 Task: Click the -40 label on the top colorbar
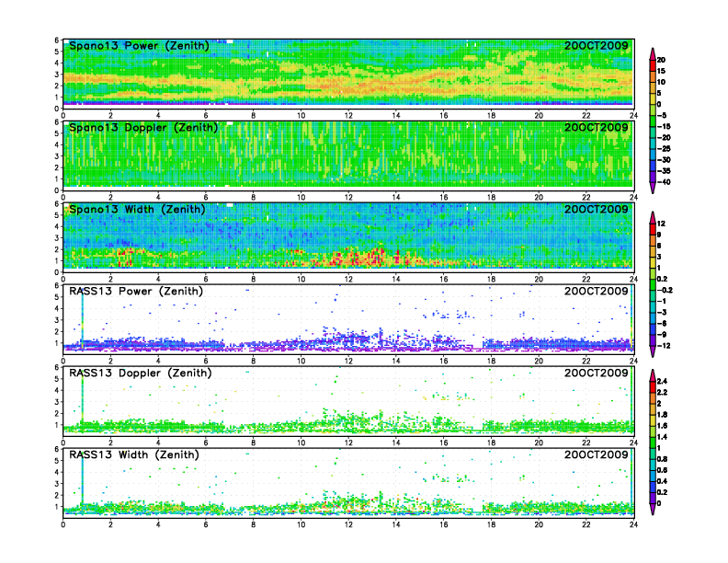tap(664, 182)
